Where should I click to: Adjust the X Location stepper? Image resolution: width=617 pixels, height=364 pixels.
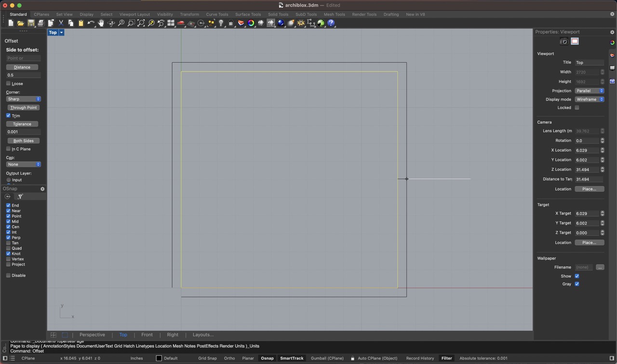pyautogui.click(x=602, y=150)
